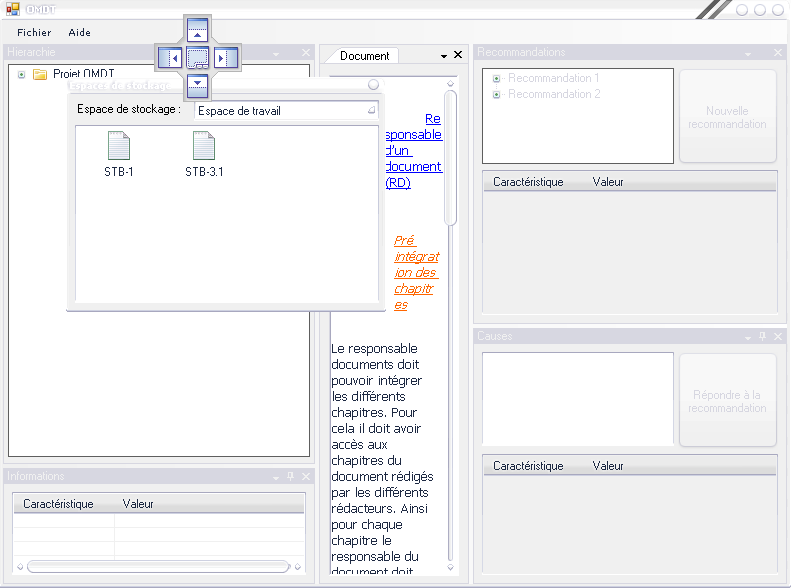The width and height of the screenshot is (791, 588).
Task: Click the dock-to-left guide arrow
Action: pos(170,58)
